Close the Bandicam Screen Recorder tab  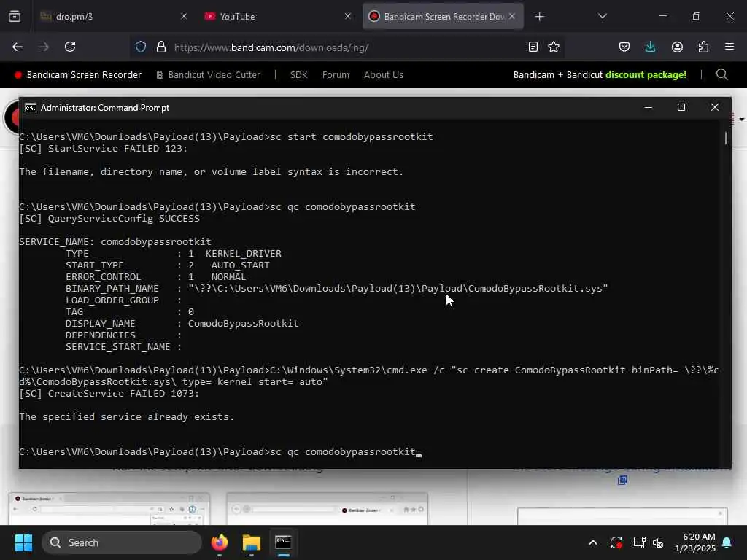[512, 17]
